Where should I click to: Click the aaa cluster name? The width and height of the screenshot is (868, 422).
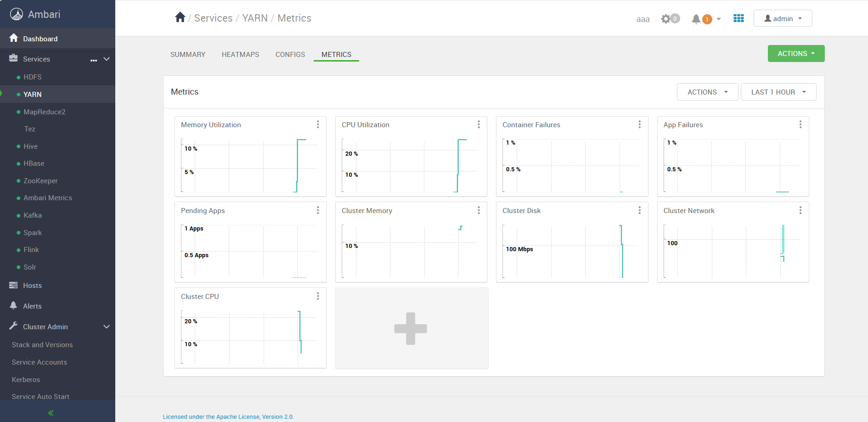coord(643,19)
